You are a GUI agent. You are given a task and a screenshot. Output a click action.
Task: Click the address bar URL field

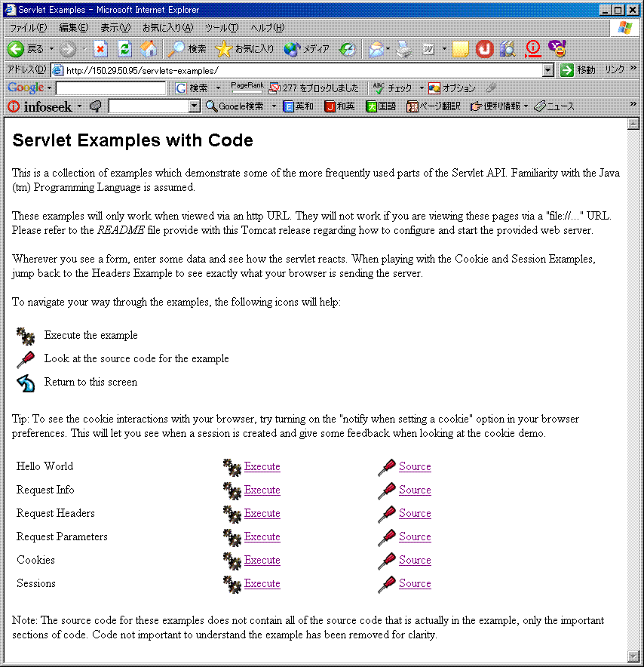tap(302, 70)
